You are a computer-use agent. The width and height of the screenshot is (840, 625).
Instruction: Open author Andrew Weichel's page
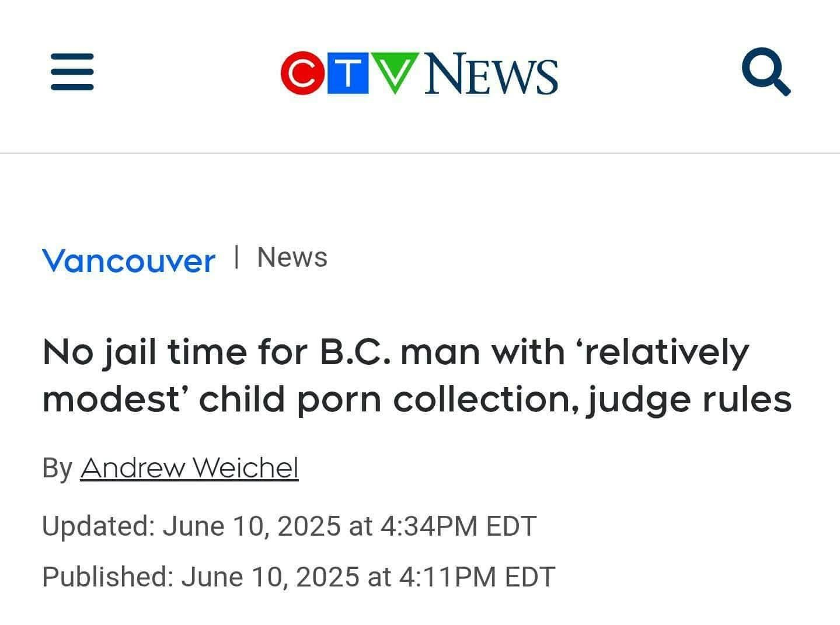pos(189,467)
